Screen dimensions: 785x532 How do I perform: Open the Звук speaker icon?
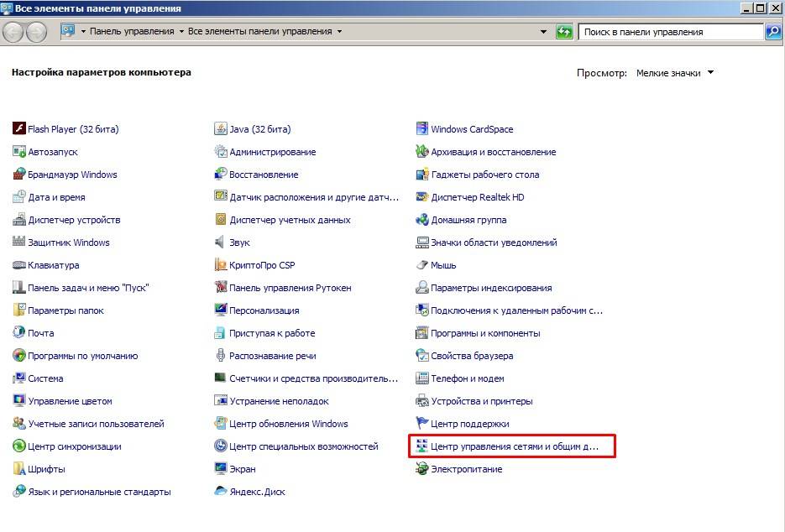(x=222, y=243)
